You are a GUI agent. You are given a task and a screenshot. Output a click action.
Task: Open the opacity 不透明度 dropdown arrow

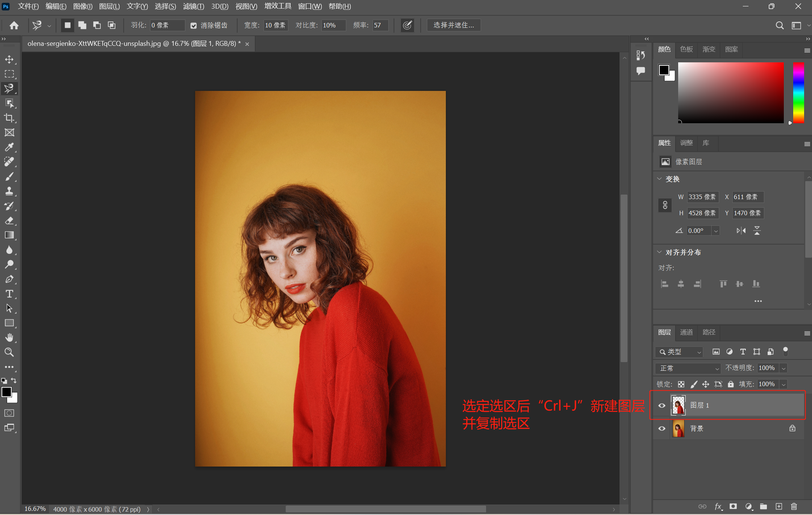click(x=784, y=368)
